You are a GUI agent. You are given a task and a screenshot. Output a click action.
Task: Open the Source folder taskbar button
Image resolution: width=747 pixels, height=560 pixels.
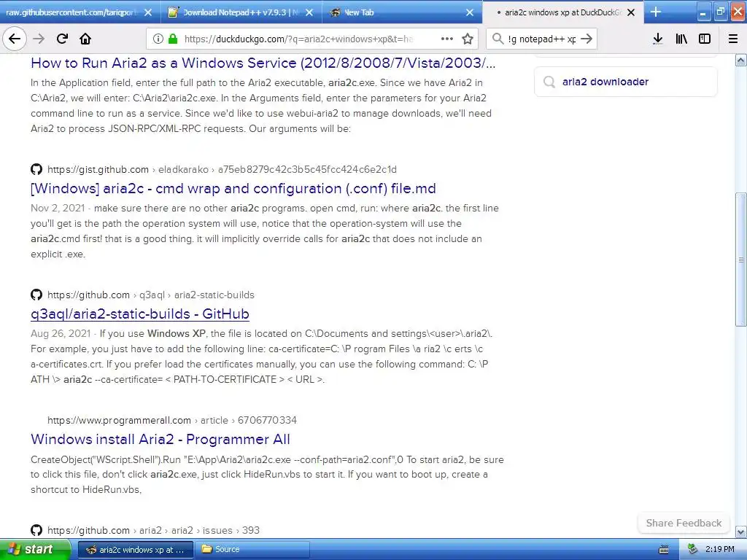(252, 550)
